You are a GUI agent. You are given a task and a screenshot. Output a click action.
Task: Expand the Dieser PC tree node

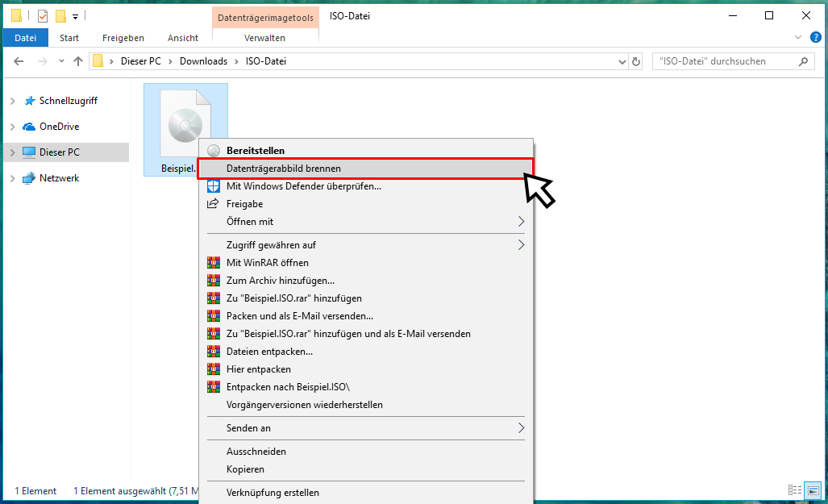[x=13, y=152]
